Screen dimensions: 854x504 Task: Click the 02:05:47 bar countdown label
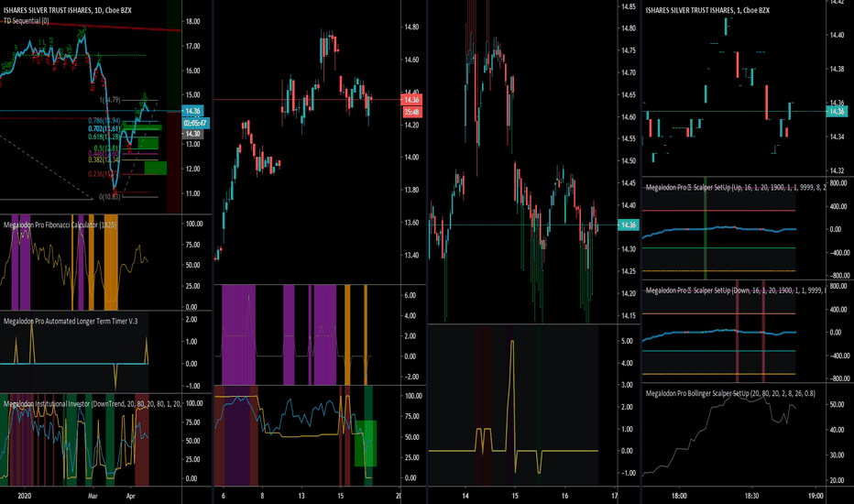click(195, 123)
